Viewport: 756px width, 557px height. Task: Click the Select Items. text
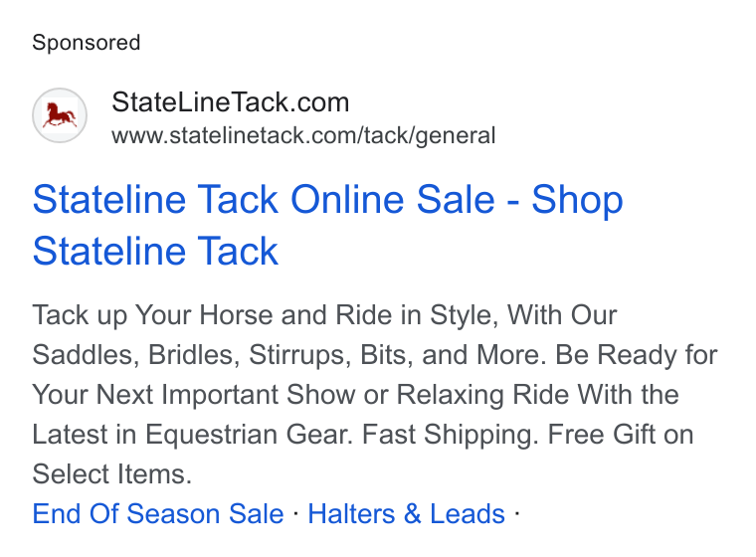[x=112, y=474]
